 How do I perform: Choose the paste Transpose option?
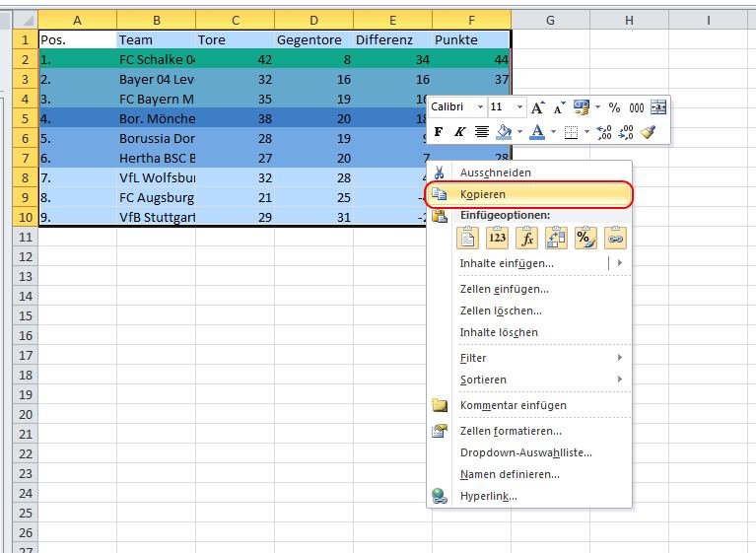click(x=556, y=238)
